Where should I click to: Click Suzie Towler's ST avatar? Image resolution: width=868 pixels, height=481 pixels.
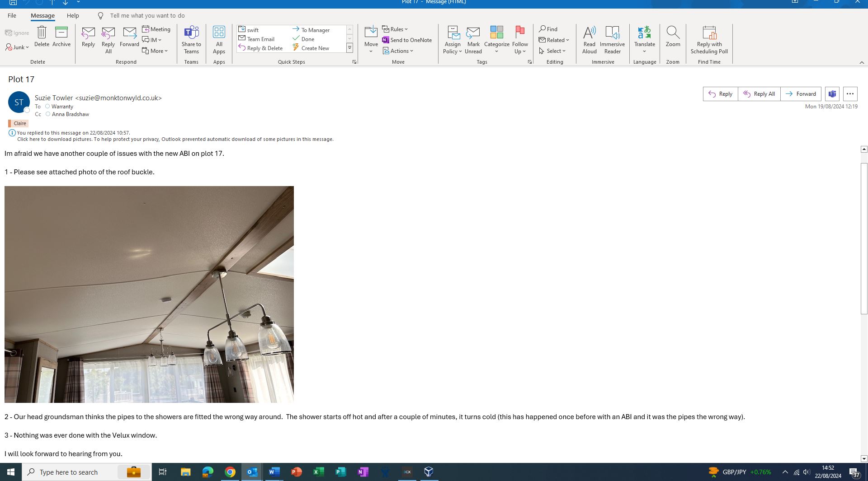click(19, 102)
